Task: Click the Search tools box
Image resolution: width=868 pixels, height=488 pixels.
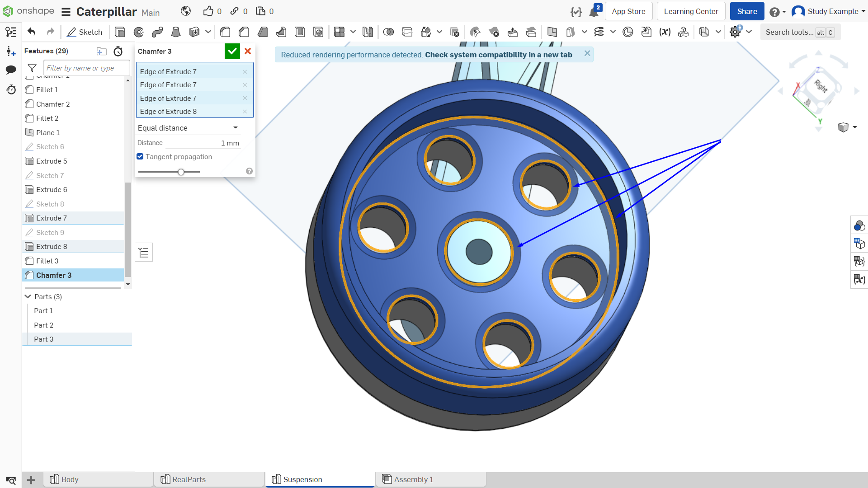Action: click(x=800, y=32)
